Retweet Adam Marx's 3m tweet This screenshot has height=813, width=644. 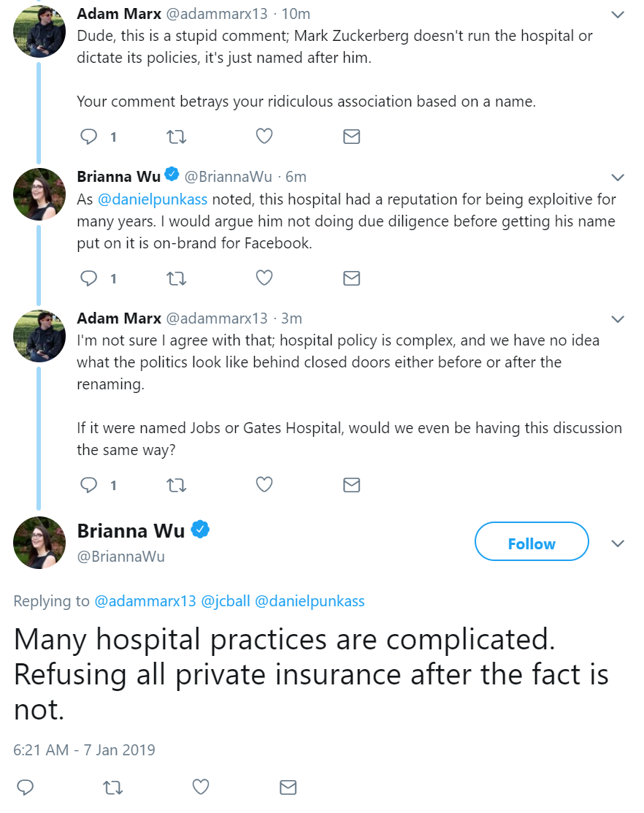pyautogui.click(x=176, y=485)
